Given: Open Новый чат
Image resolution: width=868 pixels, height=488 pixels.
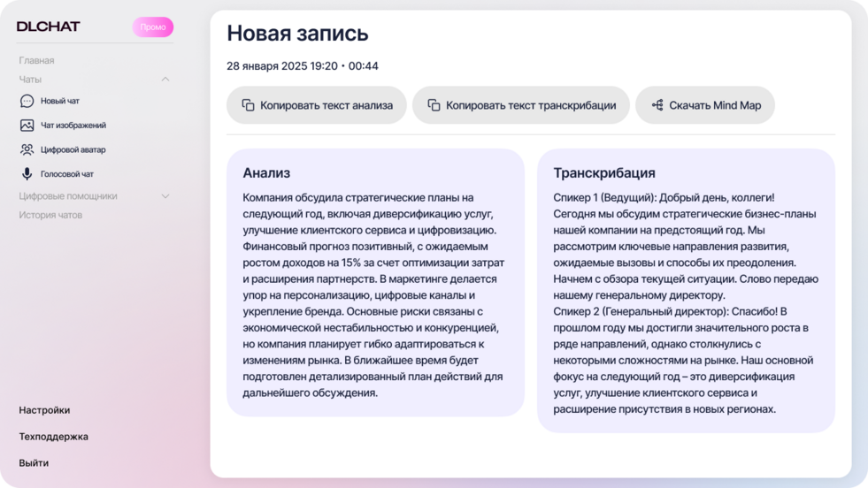Looking at the screenshot, I should point(60,102).
